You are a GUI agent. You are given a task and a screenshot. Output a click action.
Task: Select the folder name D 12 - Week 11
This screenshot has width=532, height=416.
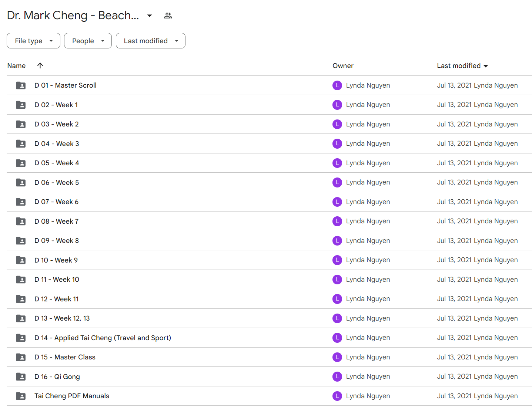coord(57,299)
